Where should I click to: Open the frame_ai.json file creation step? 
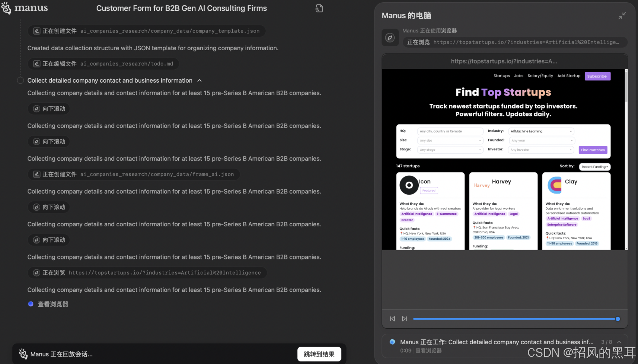point(134,174)
